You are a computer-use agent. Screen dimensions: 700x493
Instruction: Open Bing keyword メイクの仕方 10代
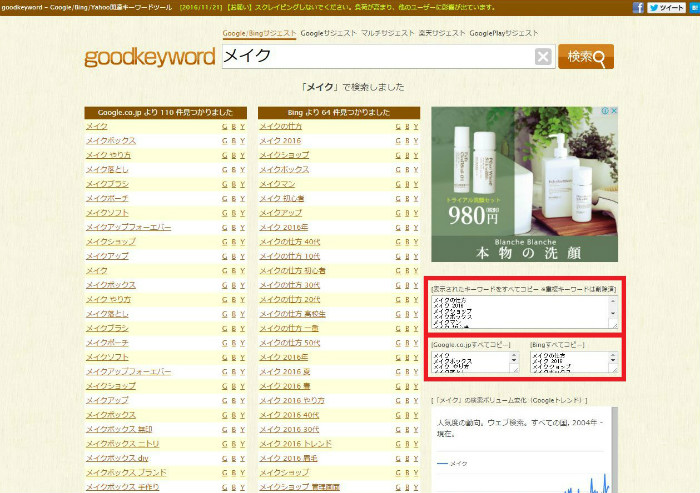pos(290,256)
